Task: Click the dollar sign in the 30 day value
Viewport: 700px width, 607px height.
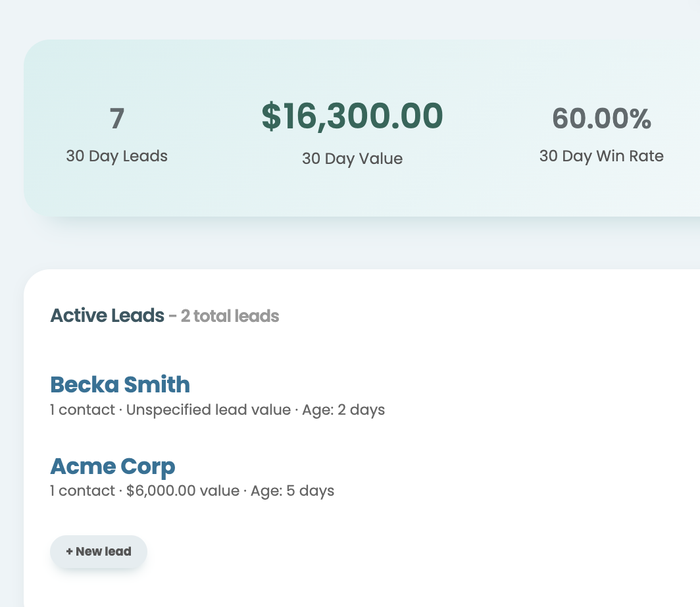Action: pyautogui.click(x=272, y=116)
